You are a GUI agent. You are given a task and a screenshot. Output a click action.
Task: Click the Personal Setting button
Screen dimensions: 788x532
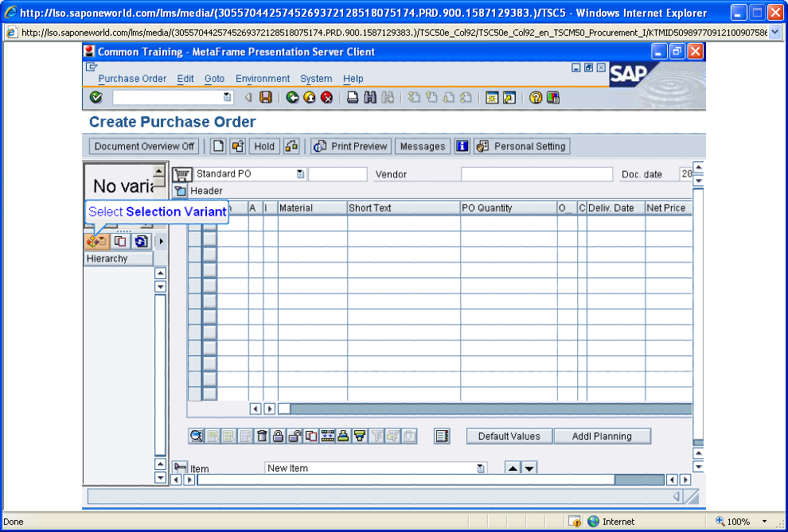coord(522,146)
